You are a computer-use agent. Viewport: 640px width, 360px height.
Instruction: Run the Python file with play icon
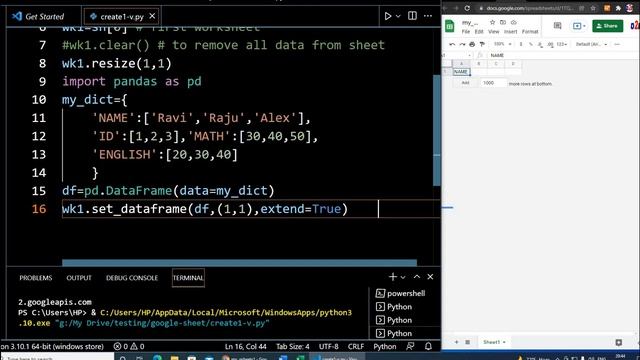[388, 16]
